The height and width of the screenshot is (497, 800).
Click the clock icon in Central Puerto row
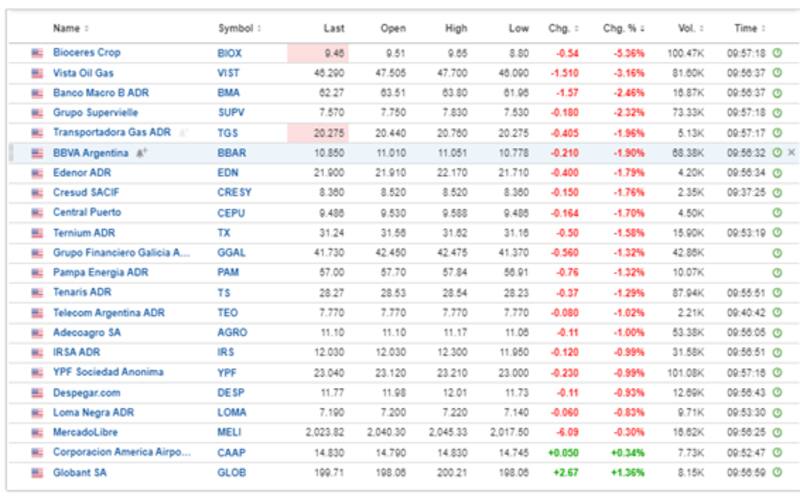777,213
